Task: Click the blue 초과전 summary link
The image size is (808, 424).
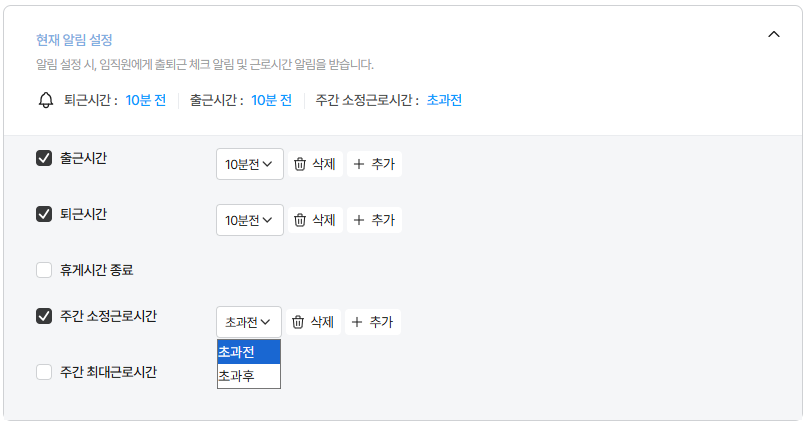Action: point(444,100)
